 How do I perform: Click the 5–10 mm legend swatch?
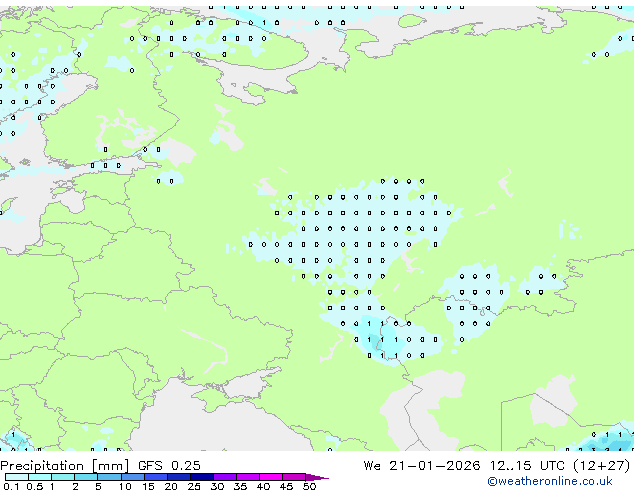(x=109, y=477)
